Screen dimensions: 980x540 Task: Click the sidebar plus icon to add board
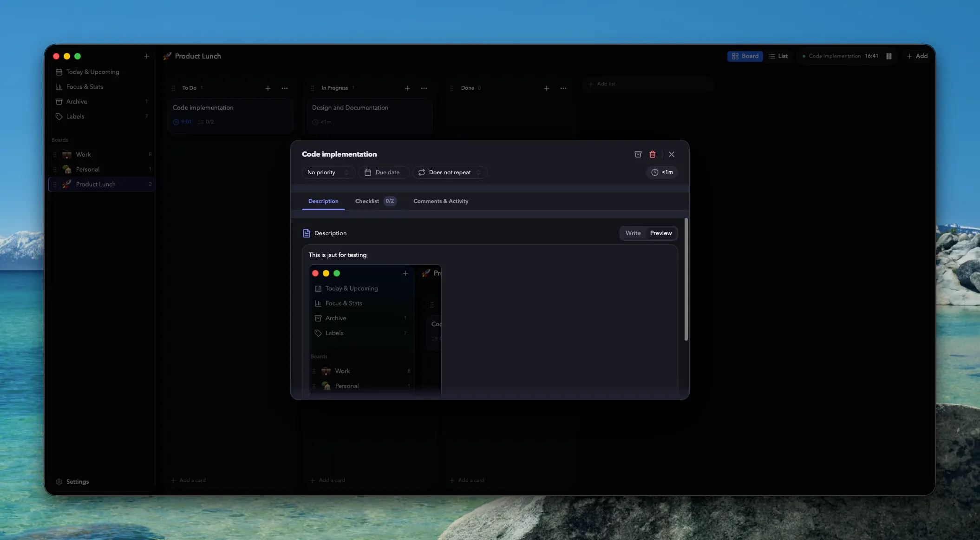point(146,56)
